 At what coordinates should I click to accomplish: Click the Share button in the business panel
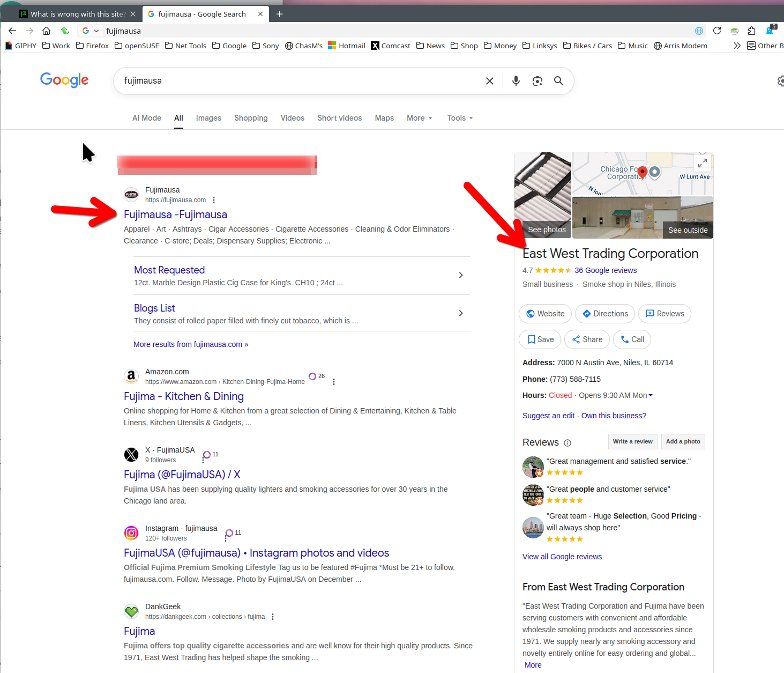[x=587, y=339]
